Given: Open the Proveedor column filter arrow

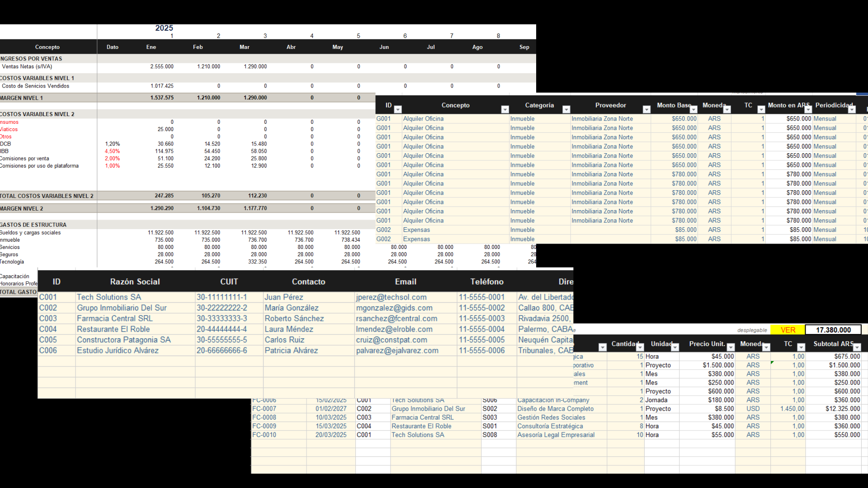Looking at the screenshot, I should (x=646, y=109).
